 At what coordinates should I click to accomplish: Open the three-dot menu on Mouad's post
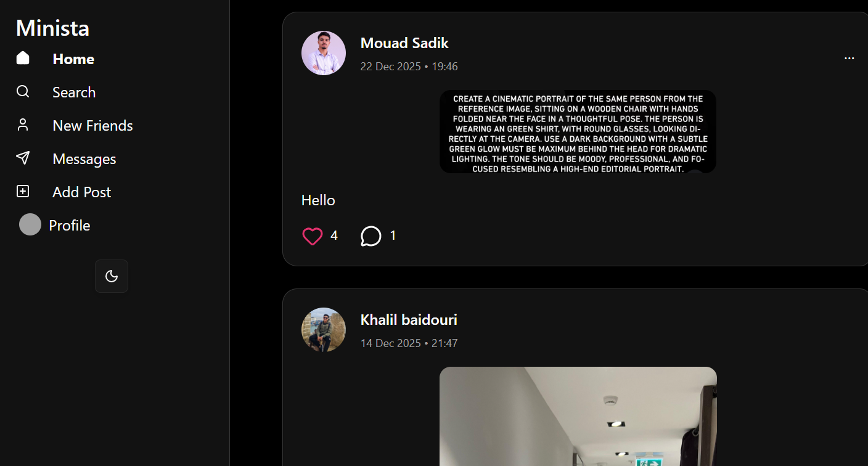(849, 59)
